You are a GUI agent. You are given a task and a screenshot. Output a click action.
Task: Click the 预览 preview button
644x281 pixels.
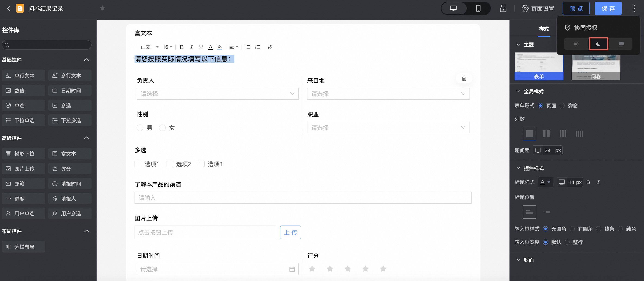click(576, 9)
